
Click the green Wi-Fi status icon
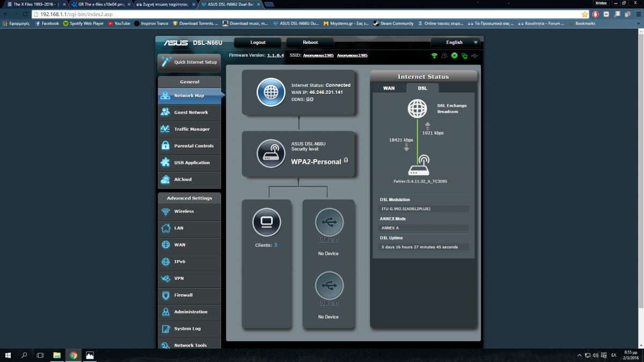pos(434,56)
